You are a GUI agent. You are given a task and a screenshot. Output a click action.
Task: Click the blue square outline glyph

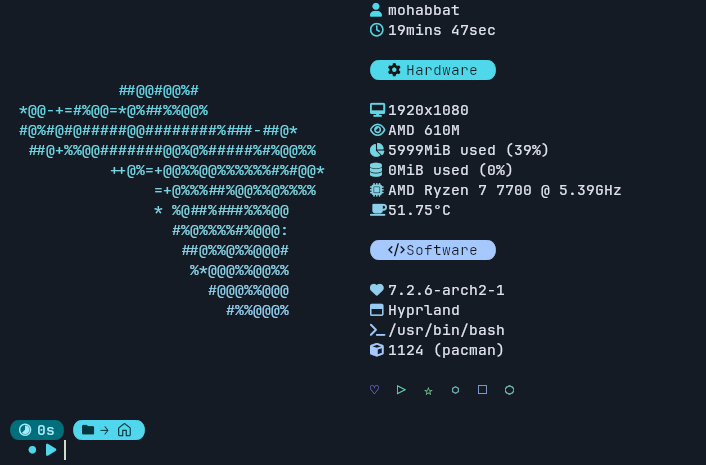pos(482,389)
